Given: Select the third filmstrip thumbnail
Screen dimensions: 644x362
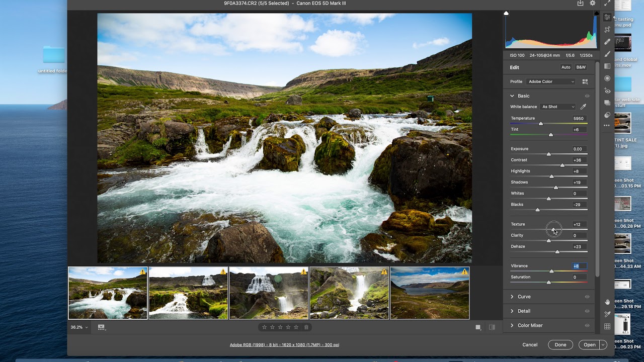Looking at the screenshot, I should tap(269, 293).
